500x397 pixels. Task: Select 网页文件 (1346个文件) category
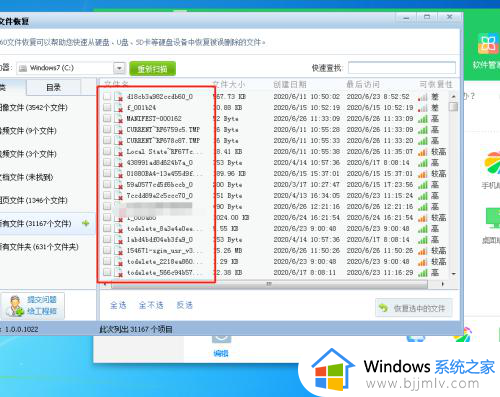[34, 200]
